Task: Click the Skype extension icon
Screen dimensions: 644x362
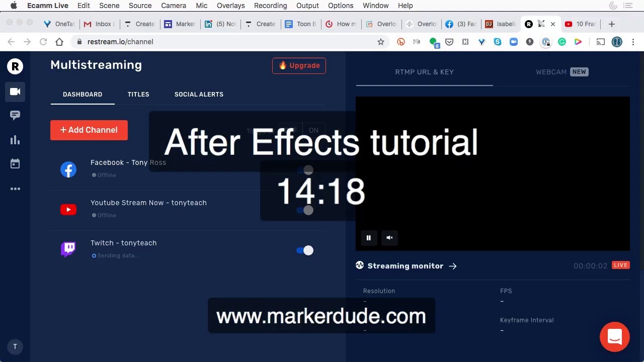Action: pos(498,42)
